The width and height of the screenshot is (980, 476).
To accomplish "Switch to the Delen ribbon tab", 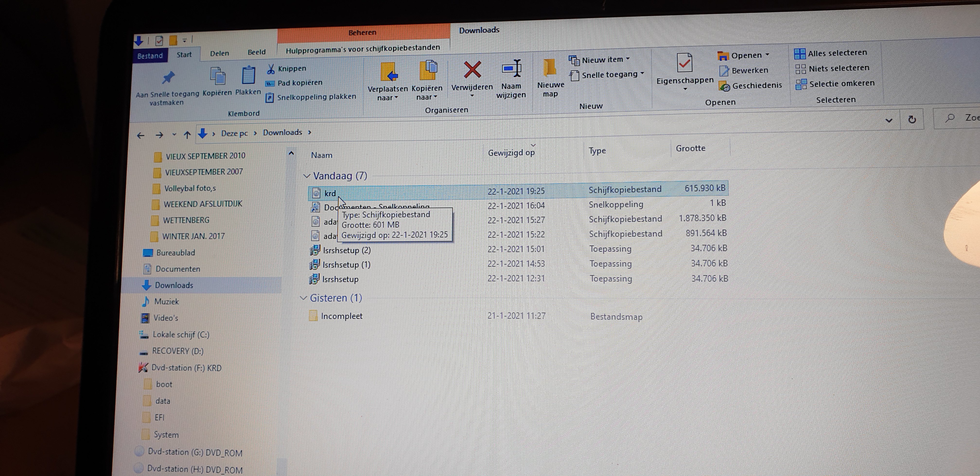I will point(219,53).
